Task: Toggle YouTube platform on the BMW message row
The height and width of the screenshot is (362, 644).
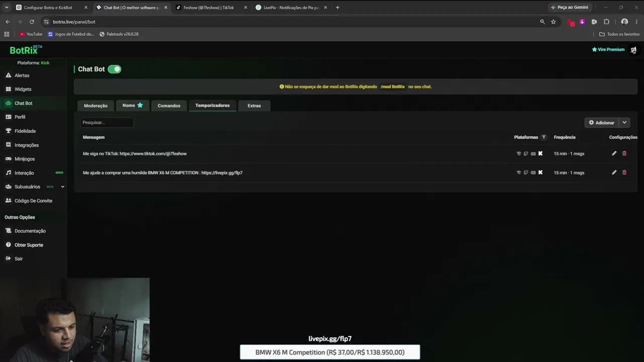Action: [x=533, y=172]
